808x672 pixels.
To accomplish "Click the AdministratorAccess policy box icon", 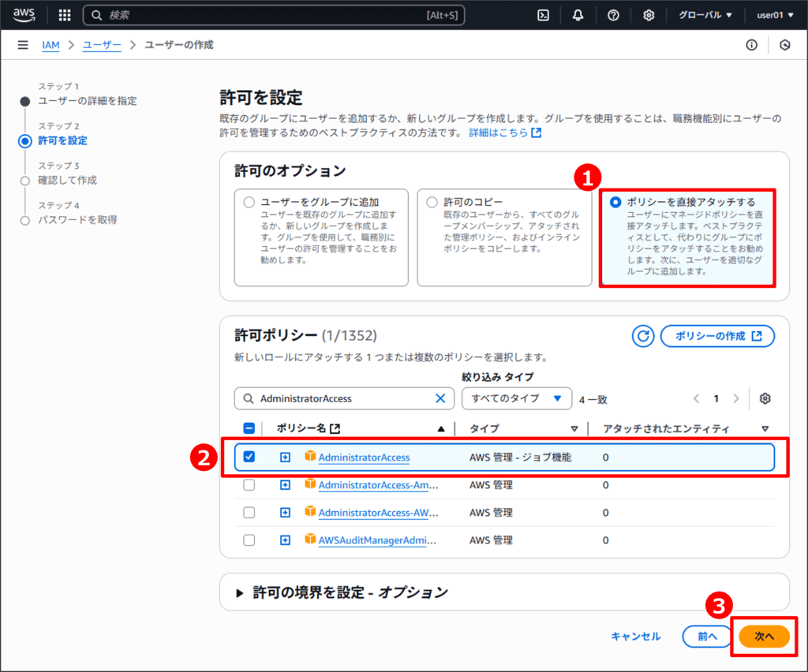I will click(x=309, y=456).
